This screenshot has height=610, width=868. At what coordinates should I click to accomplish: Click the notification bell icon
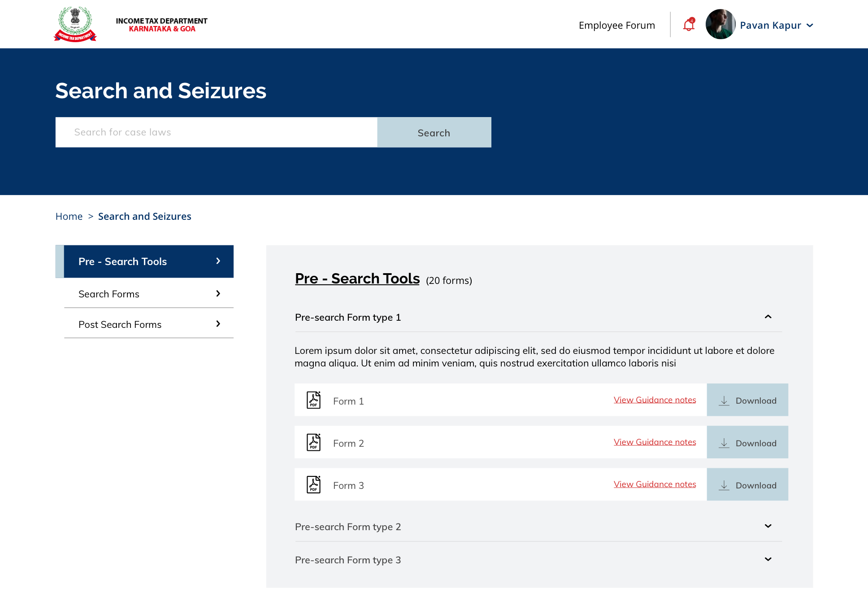click(689, 25)
